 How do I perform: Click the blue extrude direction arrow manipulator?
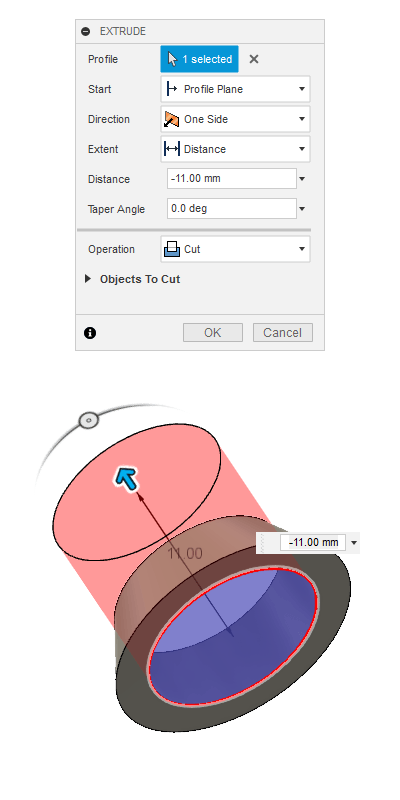click(x=127, y=480)
